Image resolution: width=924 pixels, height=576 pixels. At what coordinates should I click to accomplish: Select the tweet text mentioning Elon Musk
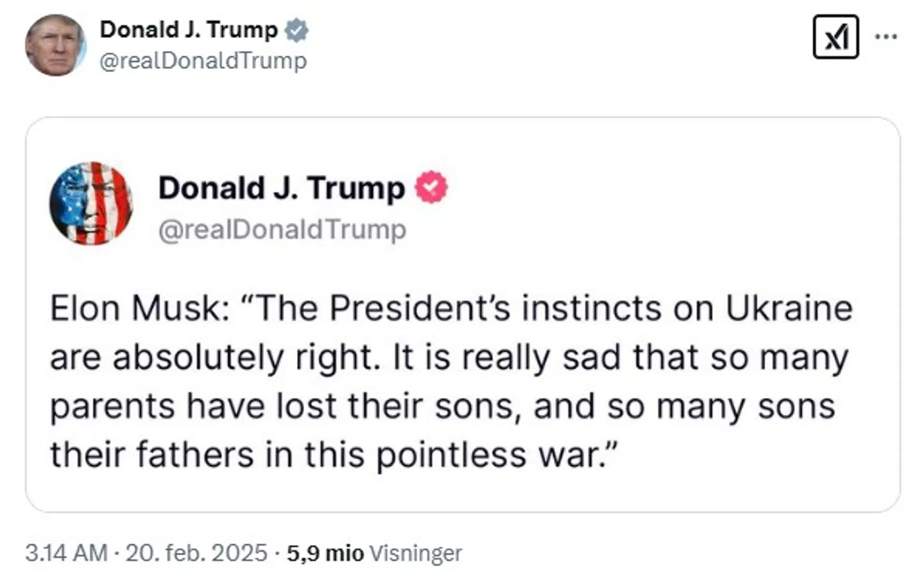coord(449,379)
